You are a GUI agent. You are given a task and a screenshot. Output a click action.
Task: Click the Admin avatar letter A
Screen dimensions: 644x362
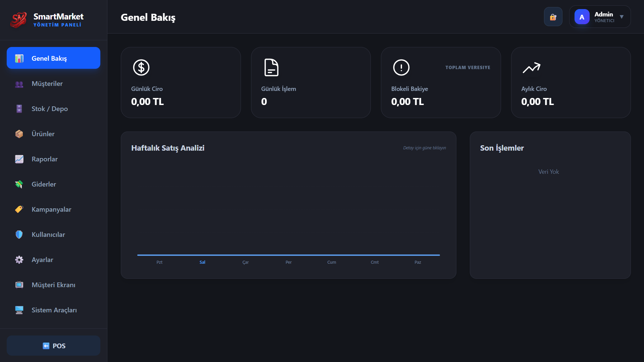pyautogui.click(x=582, y=17)
